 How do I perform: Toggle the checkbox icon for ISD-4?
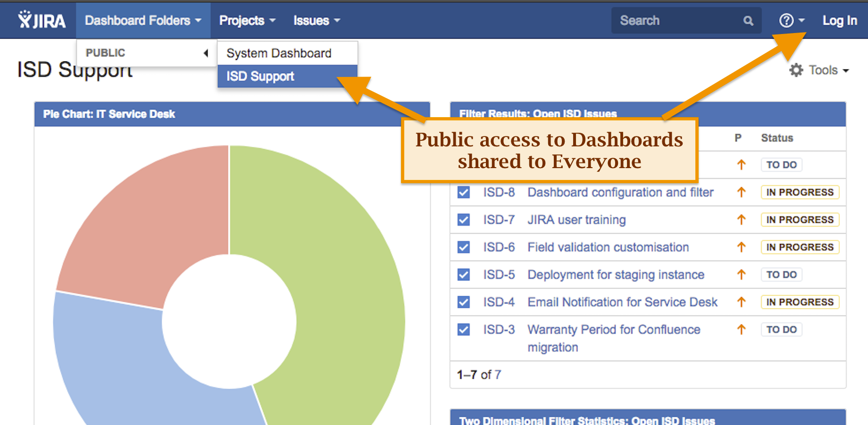tap(464, 302)
